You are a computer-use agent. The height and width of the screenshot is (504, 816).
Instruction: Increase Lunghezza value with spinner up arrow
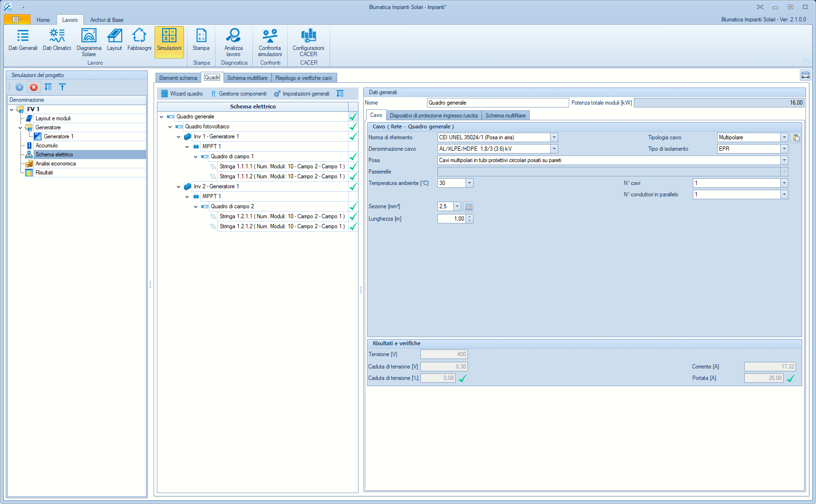(x=470, y=217)
